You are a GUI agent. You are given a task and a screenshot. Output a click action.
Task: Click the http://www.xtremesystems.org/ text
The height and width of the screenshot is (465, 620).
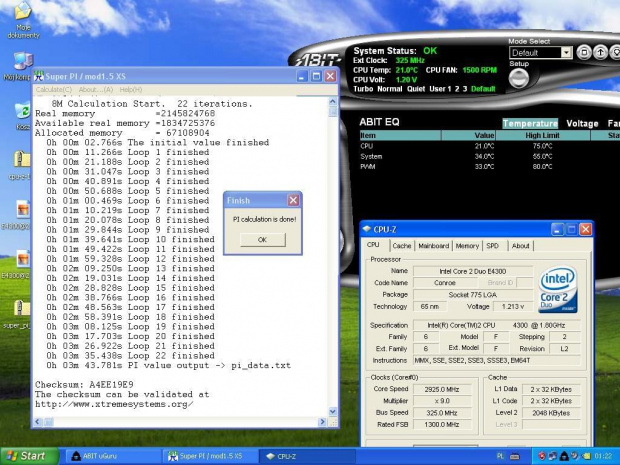114,404
